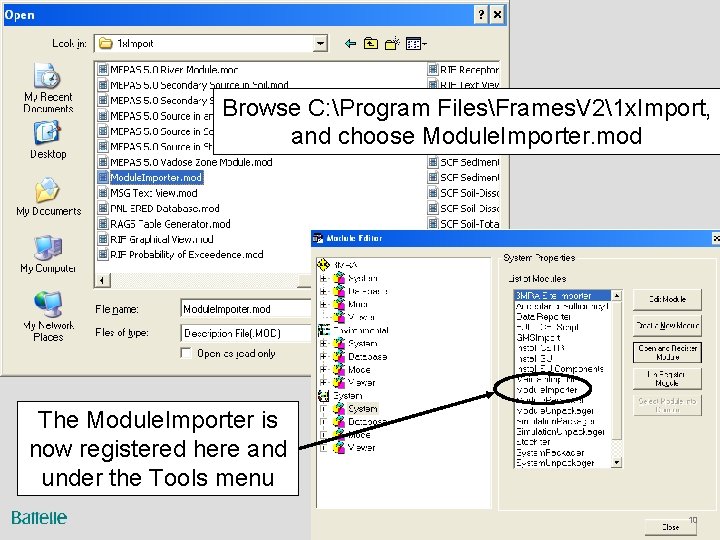Viewport: 720px width, 540px height.
Task: Open the Look in folder dropdown
Action: click(x=320, y=44)
